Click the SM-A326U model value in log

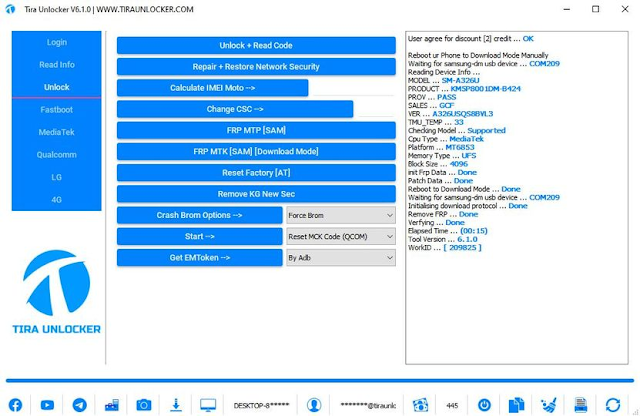460,80
